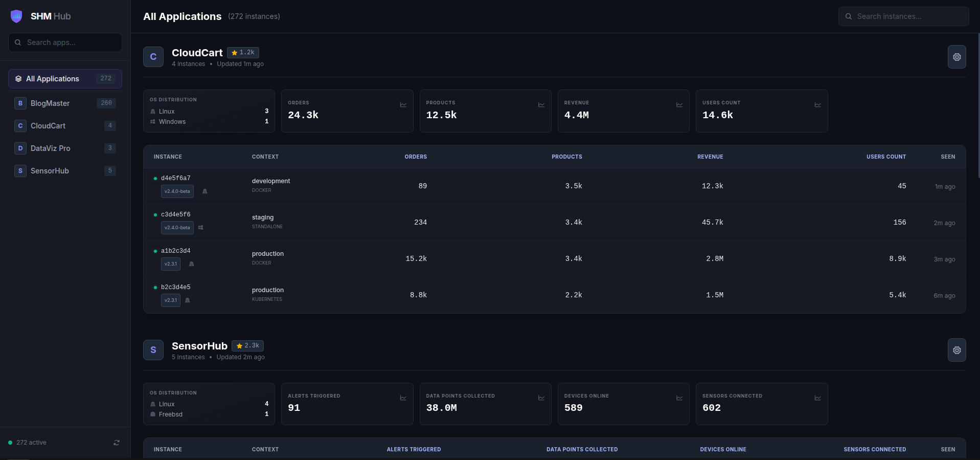Open chart icon on Alerts Triggered card
This screenshot has width=980, height=460.
(x=403, y=398)
